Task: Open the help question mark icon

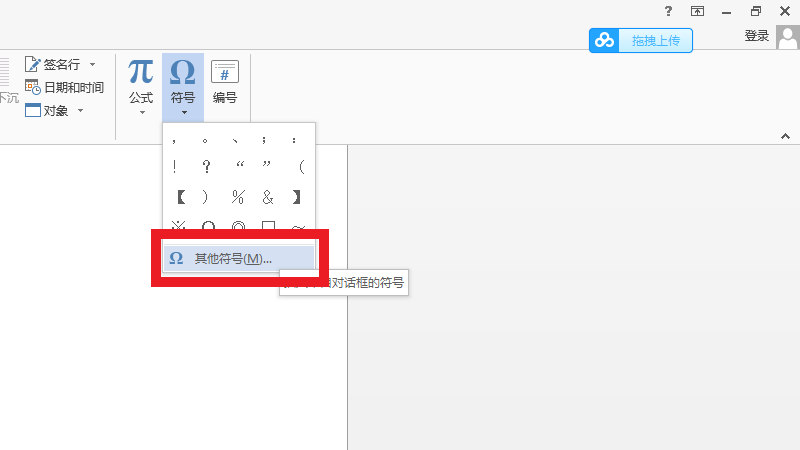Action: coord(668,11)
